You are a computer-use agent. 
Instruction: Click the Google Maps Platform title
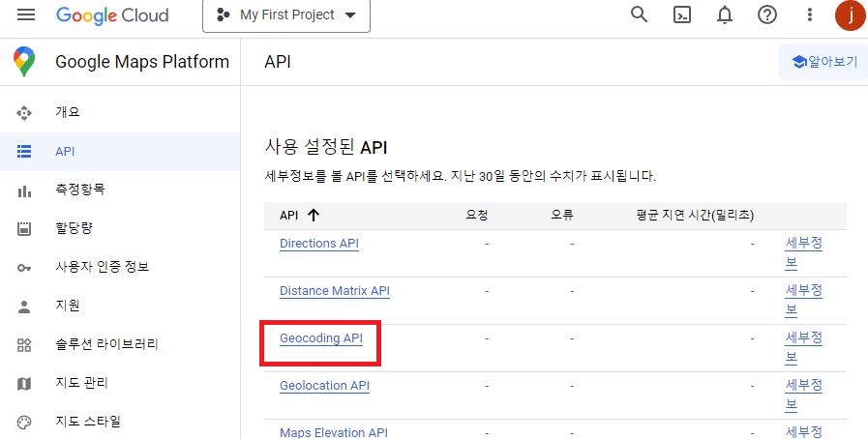click(142, 62)
